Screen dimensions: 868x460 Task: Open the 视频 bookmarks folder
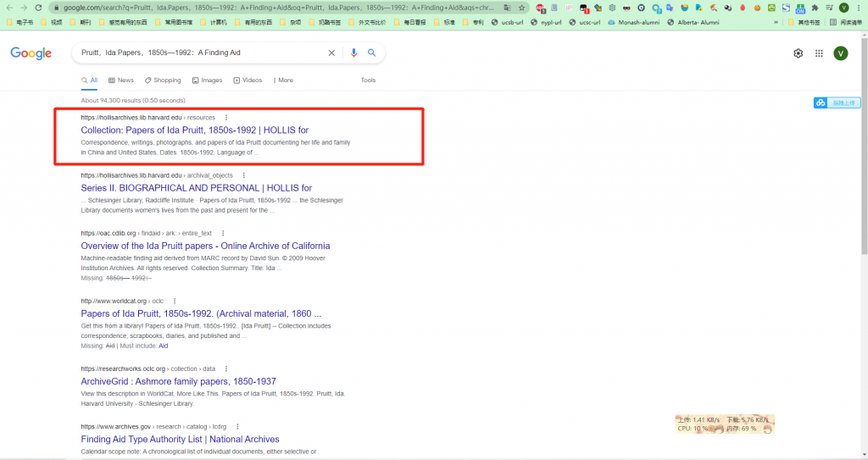click(52, 22)
